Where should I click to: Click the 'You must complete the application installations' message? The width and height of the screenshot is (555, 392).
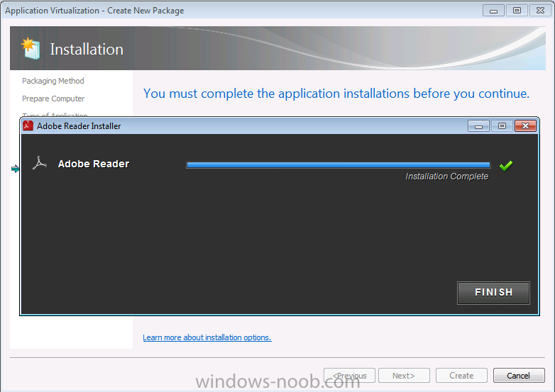pyautogui.click(x=336, y=94)
